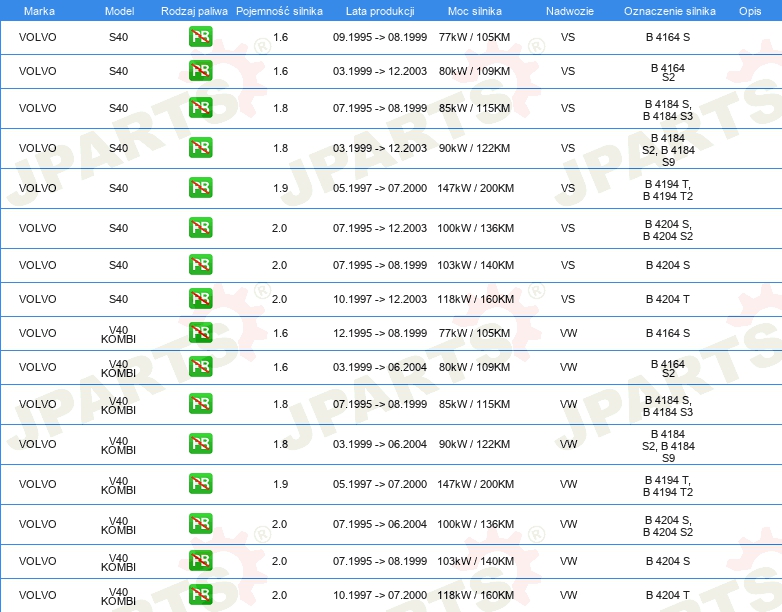
Task: Click 77kW / 105KM in the S40 row
Action: click(x=474, y=37)
